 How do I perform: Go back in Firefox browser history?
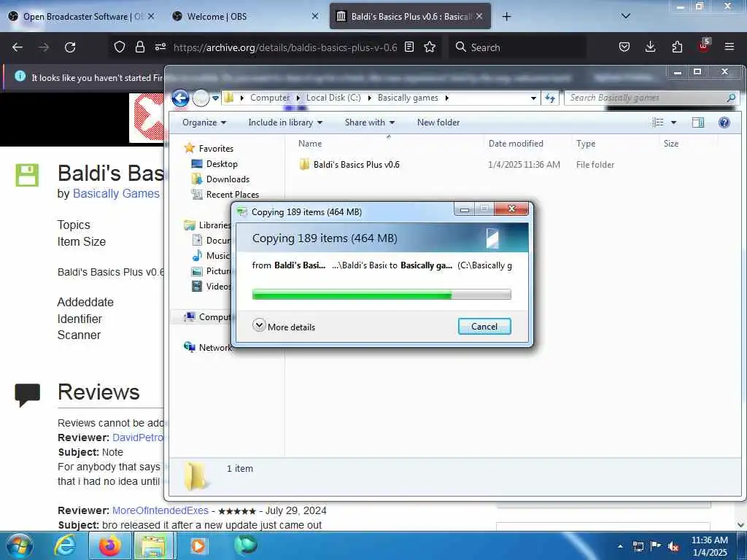tap(18, 47)
